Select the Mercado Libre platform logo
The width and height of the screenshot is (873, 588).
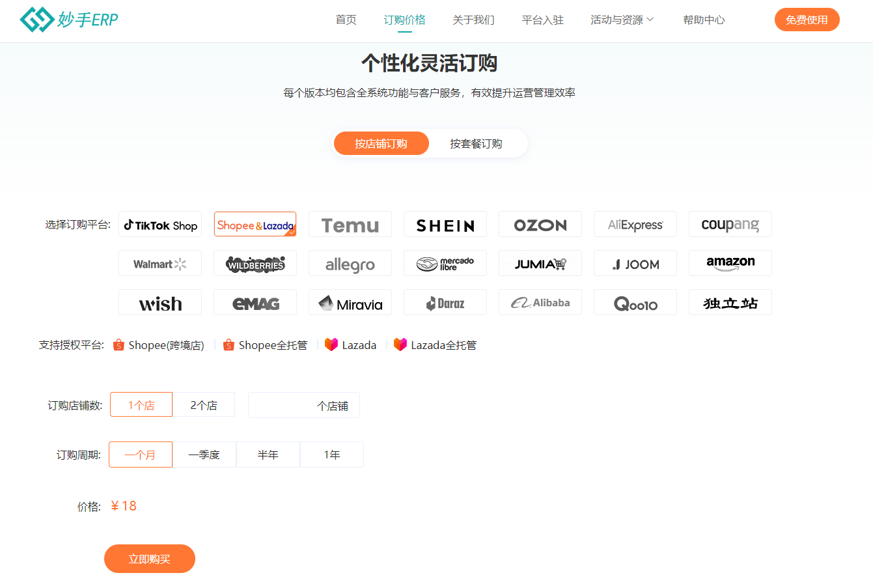(x=445, y=264)
